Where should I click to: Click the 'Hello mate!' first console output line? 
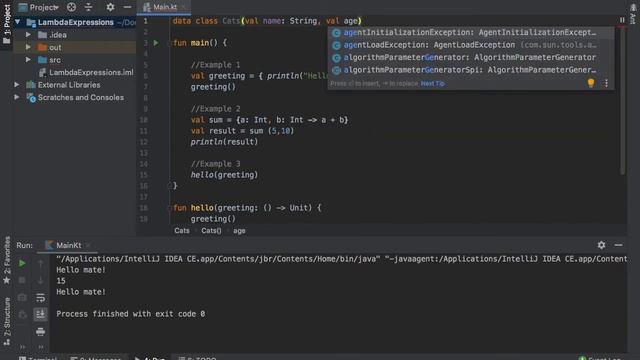pos(81,270)
